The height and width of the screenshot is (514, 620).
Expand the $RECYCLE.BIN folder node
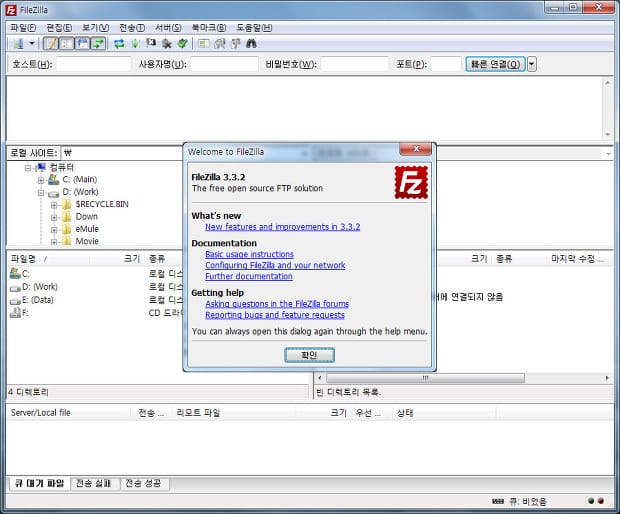(x=54, y=205)
